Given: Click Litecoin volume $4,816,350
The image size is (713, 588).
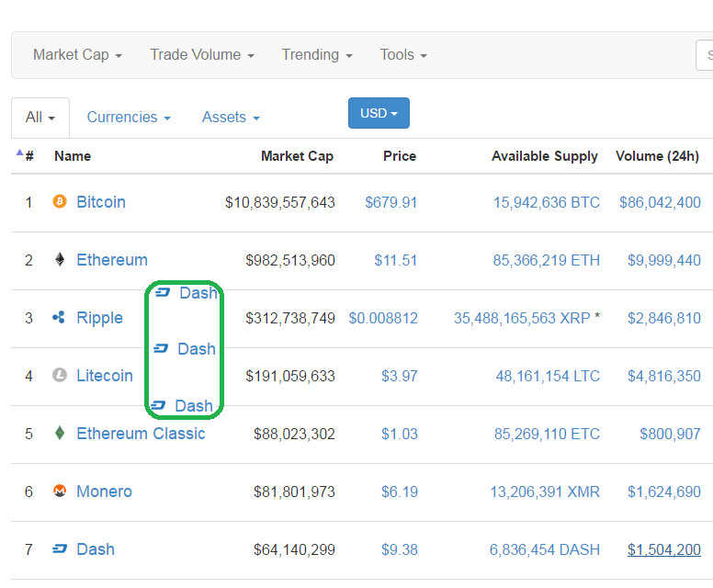Looking at the screenshot, I should pos(664,376).
